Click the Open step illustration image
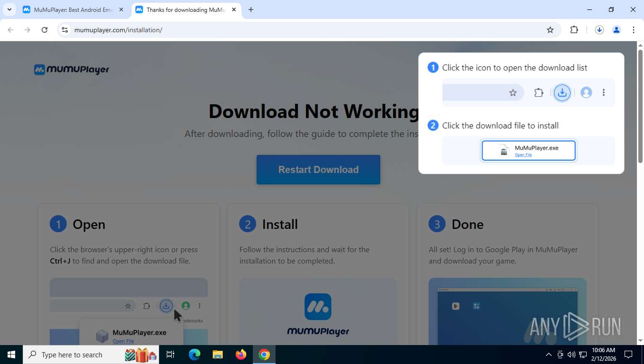The width and height of the screenshot is (644, 364). pos(129,311)
